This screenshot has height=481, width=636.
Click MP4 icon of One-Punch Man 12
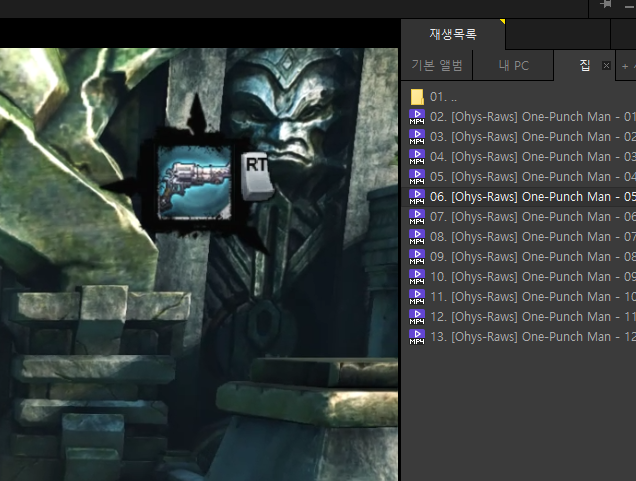coord(417,337)
